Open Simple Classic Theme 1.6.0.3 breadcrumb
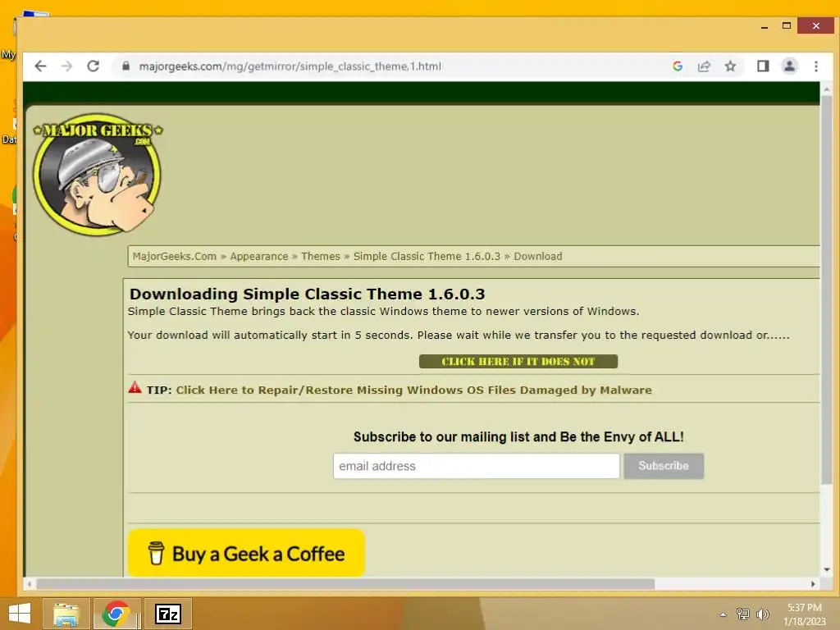840x630 pixels. 427,256
